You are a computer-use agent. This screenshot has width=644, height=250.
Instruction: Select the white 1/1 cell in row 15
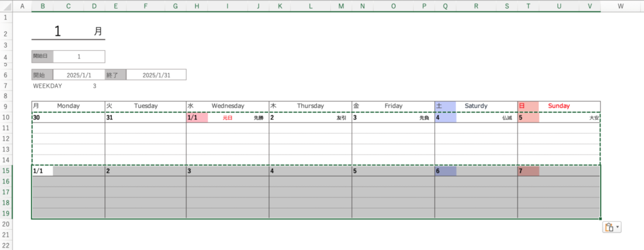coord(42,171)
